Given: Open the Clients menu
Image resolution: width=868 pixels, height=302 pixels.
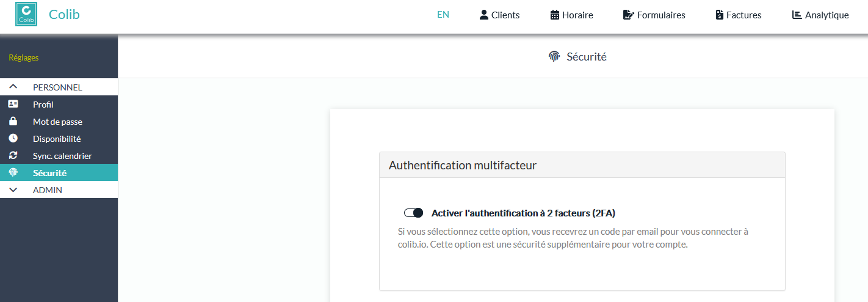Looking at the screenshot, I should pos(500,15).
